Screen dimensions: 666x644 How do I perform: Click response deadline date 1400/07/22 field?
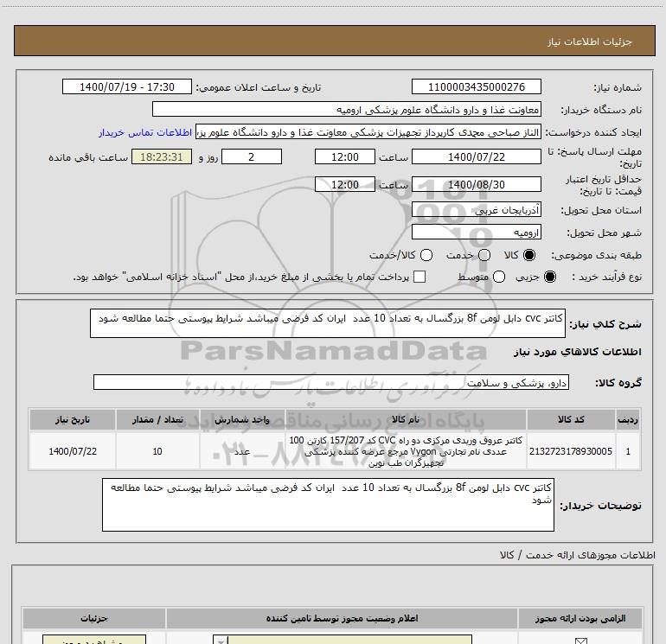pos(476,156)
